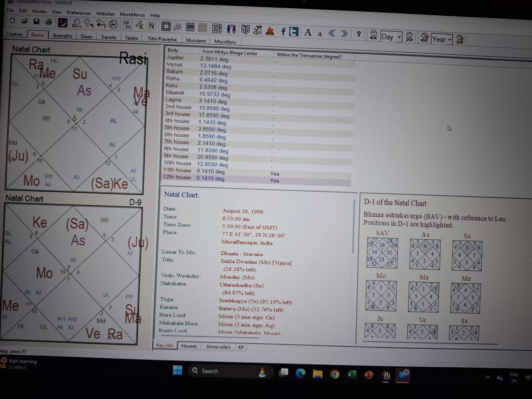Image resolution: width=532 pixels, height=399 pixels.
Task: Click the two-people compatibility icon
Action: [231, 29]
